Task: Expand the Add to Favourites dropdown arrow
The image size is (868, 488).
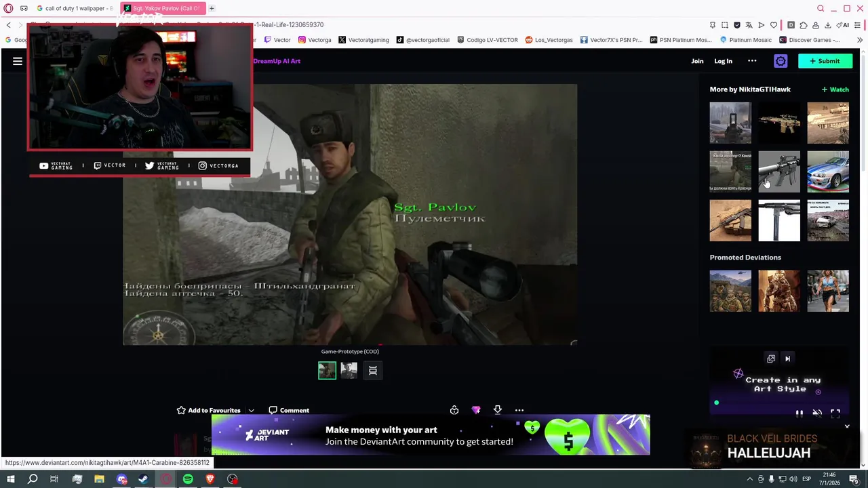Action: tap(251, 411)
